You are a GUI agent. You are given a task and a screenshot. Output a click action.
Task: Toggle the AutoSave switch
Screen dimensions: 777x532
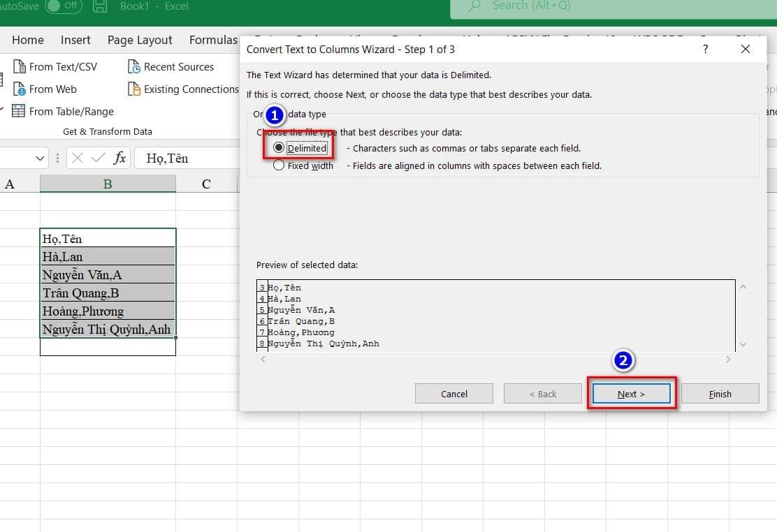click(63, 6)
